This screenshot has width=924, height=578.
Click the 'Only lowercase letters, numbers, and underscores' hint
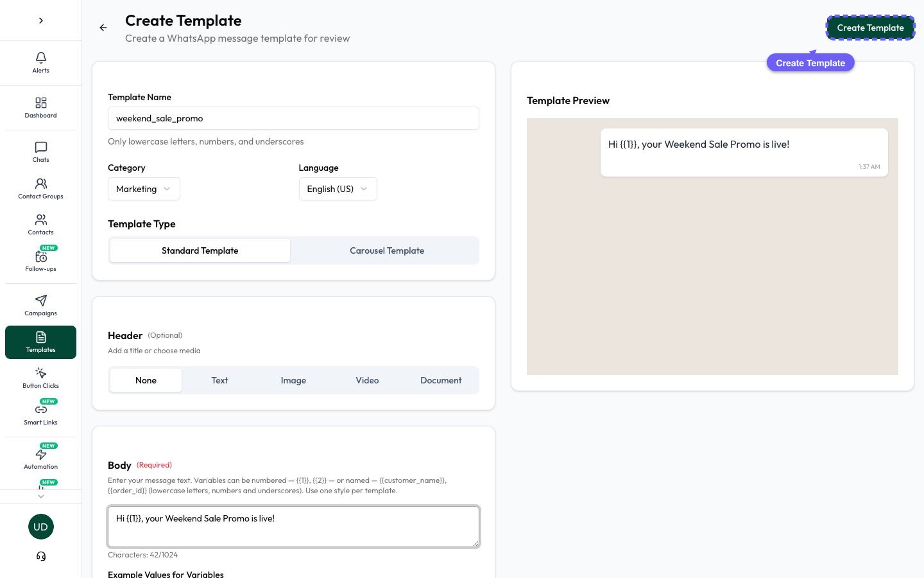206,141
